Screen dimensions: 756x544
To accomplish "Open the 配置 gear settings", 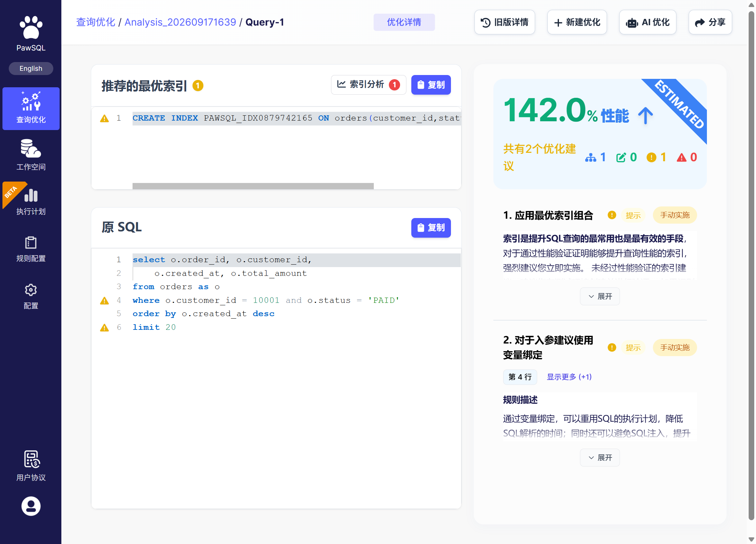I will coord(31,296).
